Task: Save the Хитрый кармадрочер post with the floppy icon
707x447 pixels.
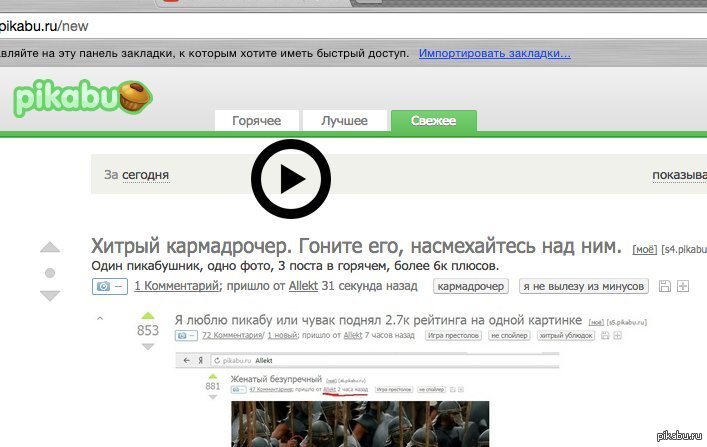Action: pos(665,286)
